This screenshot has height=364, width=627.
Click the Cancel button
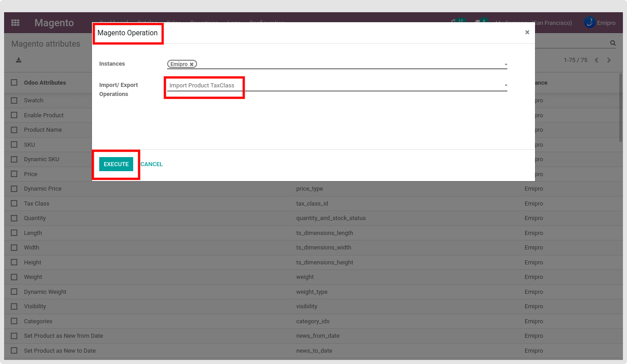click(151, 164)
